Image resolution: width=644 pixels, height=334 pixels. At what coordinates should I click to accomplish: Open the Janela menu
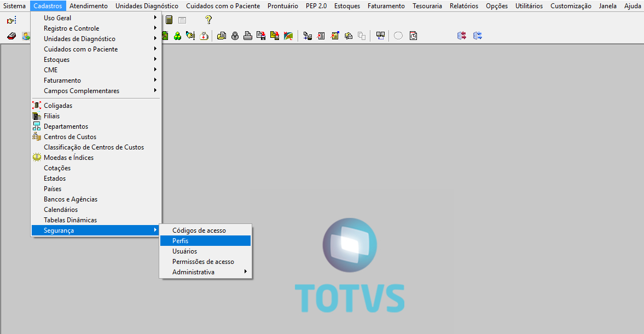pyautogui.click(x=607, y=6)
